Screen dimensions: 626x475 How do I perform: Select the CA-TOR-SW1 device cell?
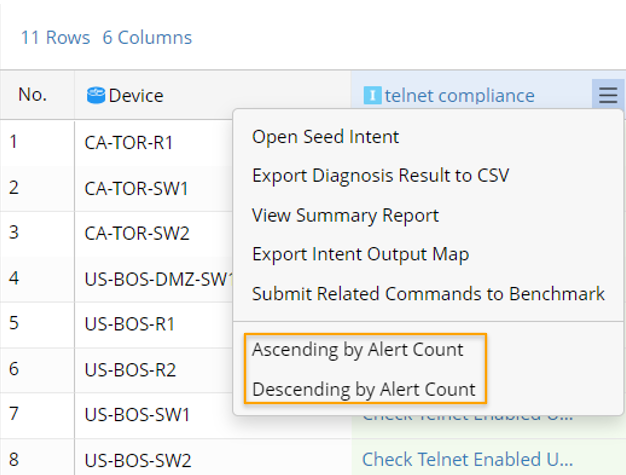point(136,188)
